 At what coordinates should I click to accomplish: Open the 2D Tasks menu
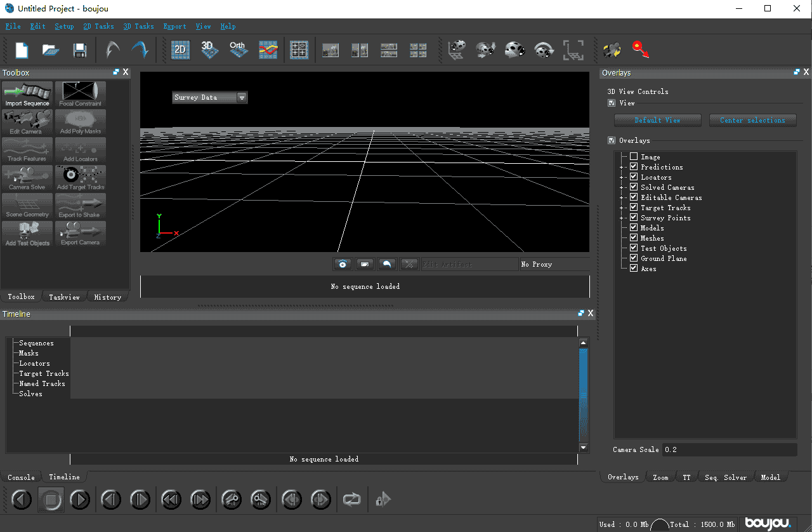pos(98,27)
